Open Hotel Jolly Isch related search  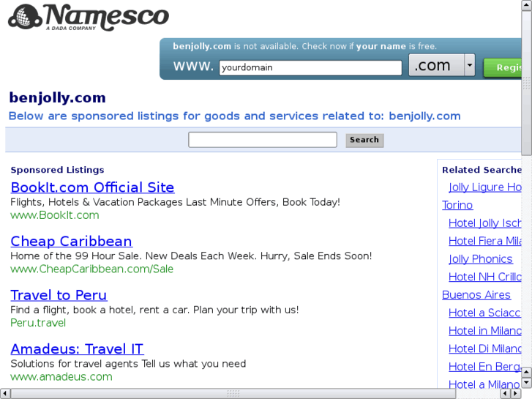485,223
